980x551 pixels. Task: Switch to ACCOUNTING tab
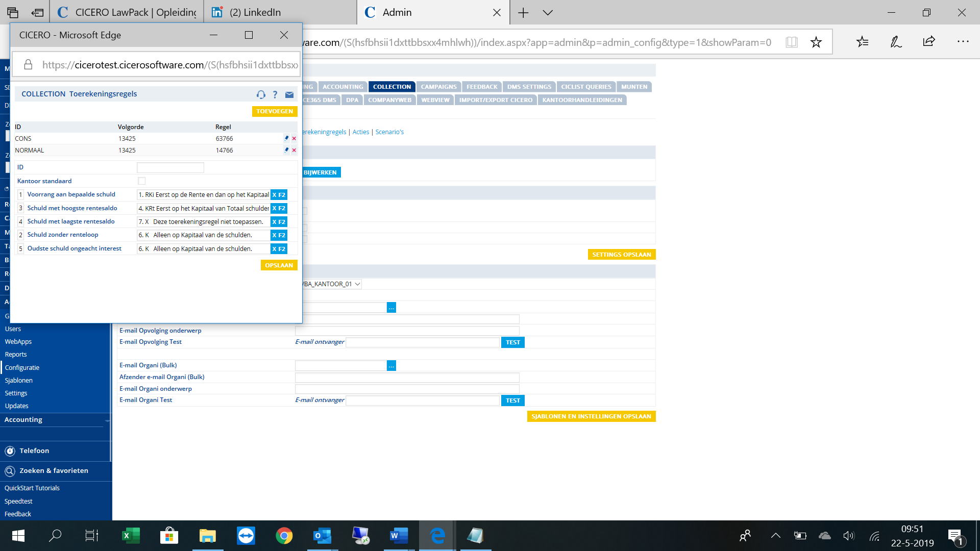pyautogui.click(x=343, y=87)
